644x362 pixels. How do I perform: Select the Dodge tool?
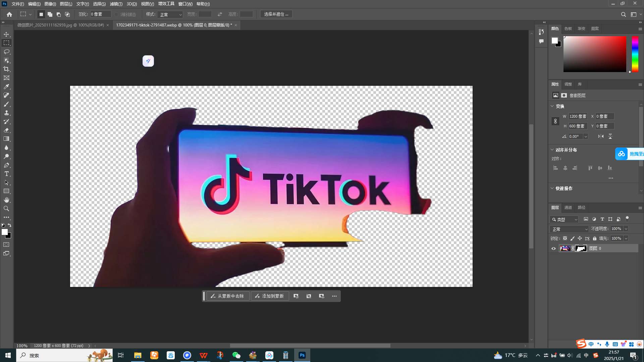pyautogui.click(x=6, y=156)
